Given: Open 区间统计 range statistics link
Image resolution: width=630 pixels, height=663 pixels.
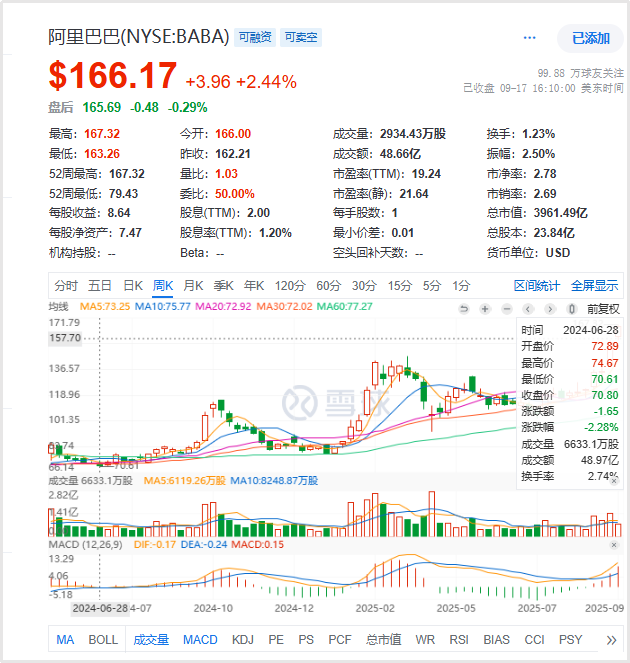Looking at the screenshot, I should [537, 285].
